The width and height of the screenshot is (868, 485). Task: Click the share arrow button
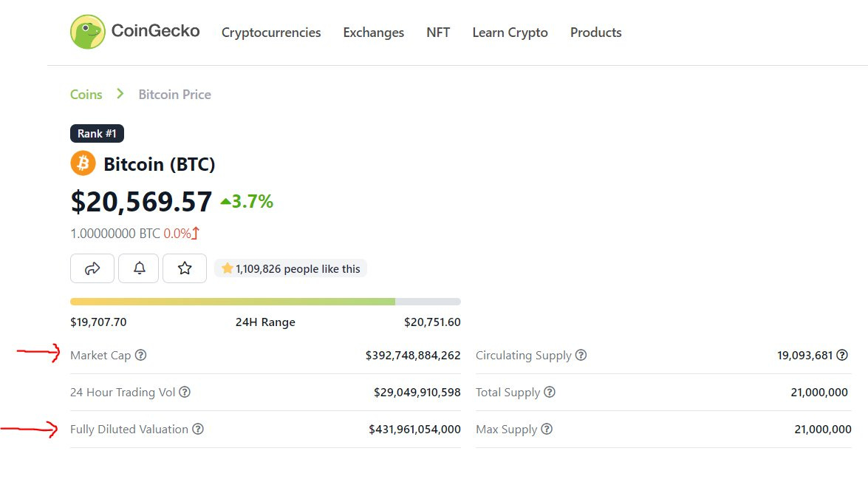pos(92,268)
